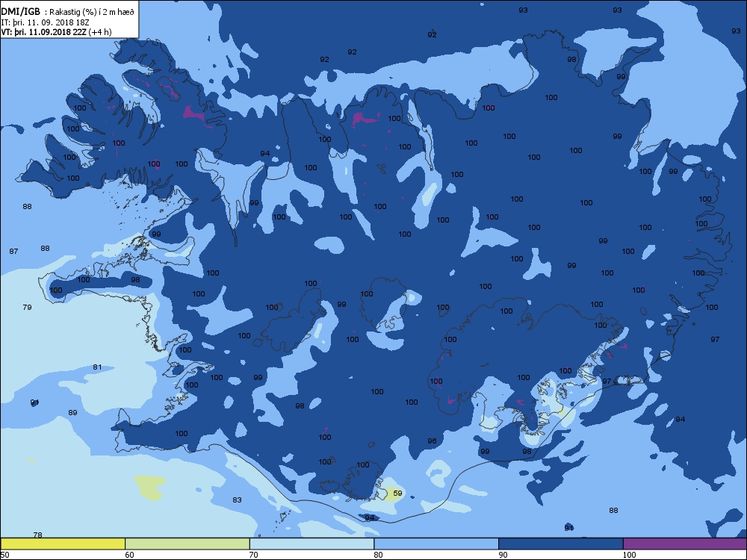The height and width of the screenshot is (560, 747).
Task: Click the humidity value 89 on the map
Action: [x=72, y=412]
